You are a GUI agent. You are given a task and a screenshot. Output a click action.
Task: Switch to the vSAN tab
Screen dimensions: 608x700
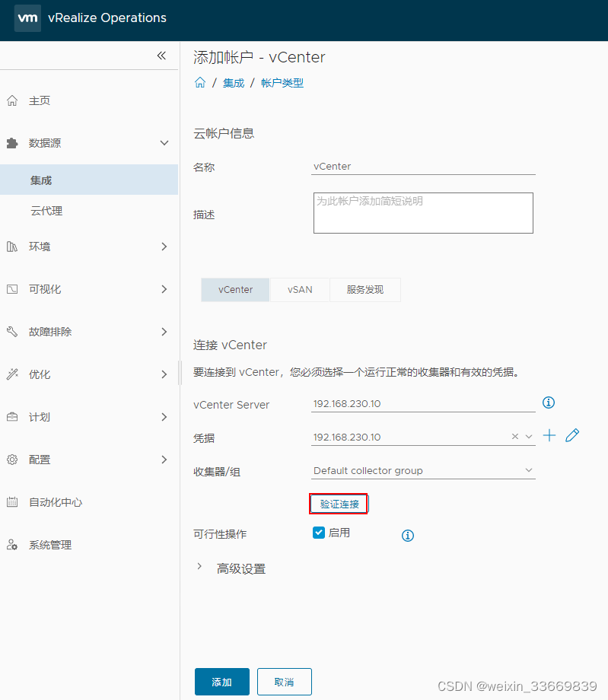click(300, 290)
